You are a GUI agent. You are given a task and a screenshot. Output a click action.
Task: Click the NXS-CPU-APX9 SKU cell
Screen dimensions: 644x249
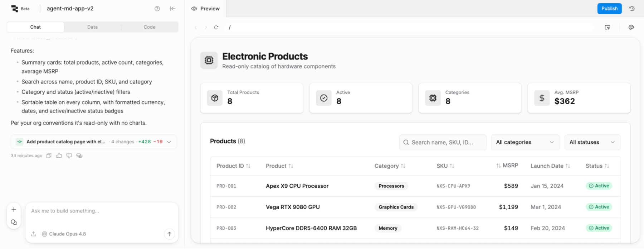453,186
